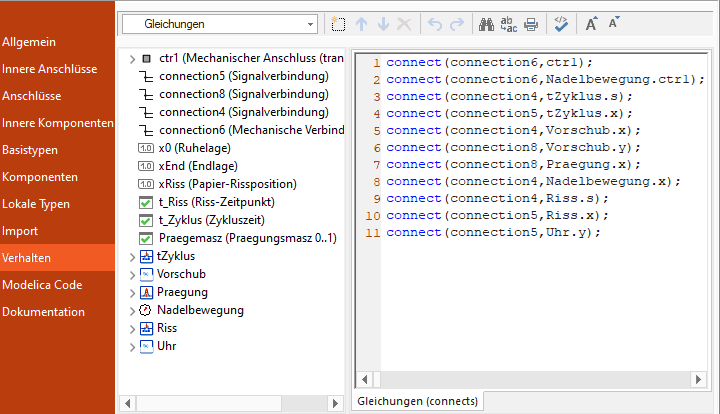Toggle the t_Riss (Riss-Zeitpunkt) checkbox
Viewport: 720px width, 414px height.
146,202
